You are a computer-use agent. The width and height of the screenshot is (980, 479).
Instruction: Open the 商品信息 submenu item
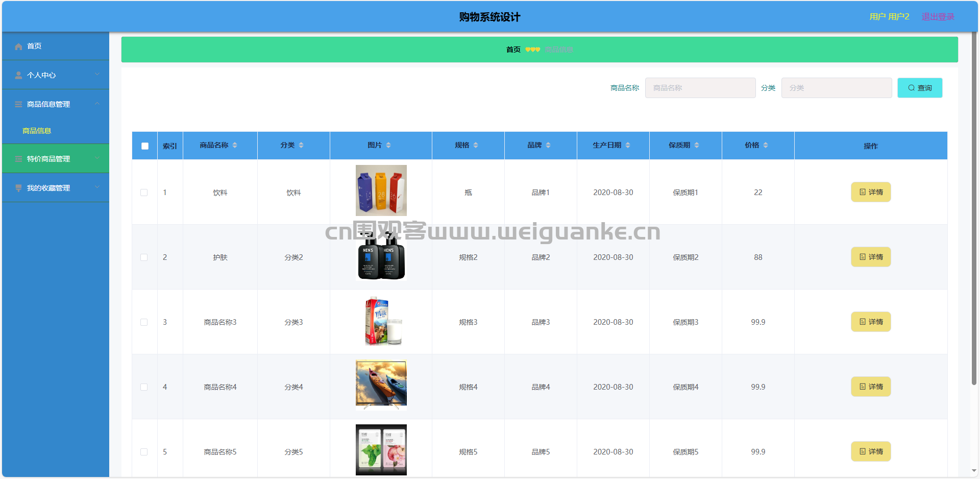tap(37, 131)
